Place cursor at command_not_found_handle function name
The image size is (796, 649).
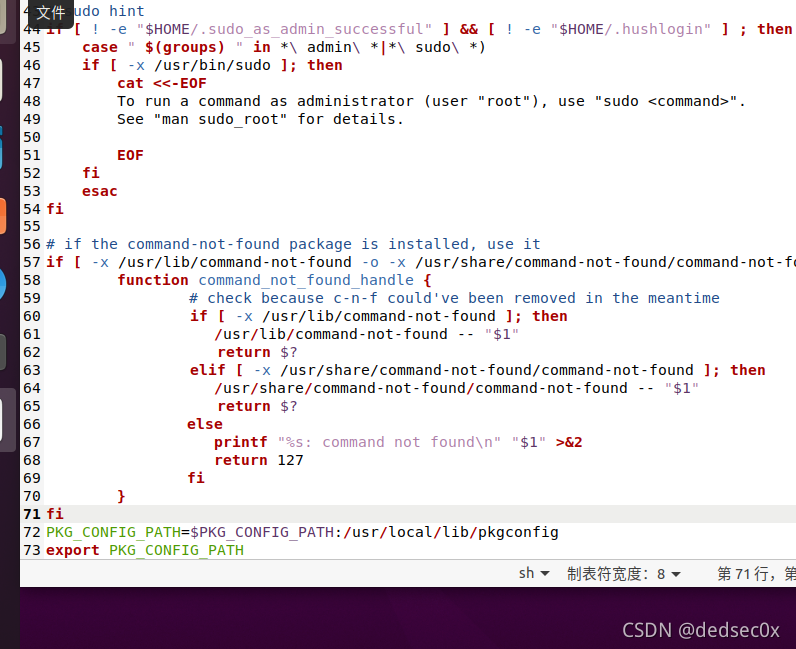[x=306, y=280]
